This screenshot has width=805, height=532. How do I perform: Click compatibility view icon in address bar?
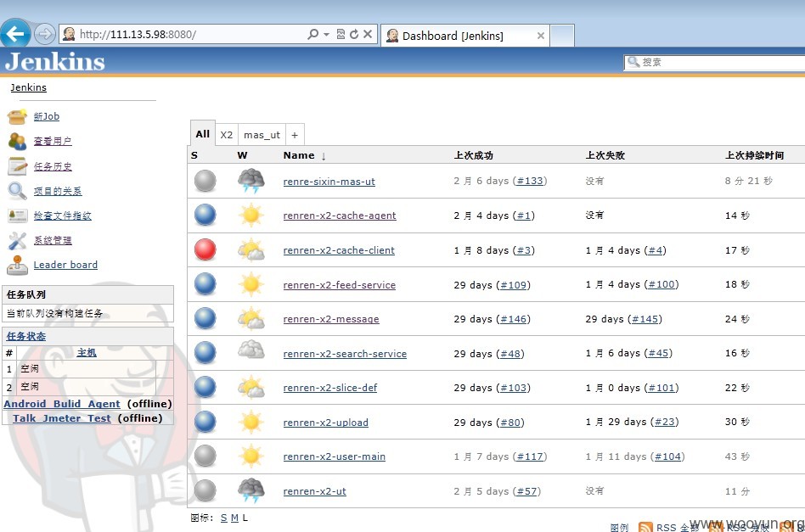click(341, 35)
